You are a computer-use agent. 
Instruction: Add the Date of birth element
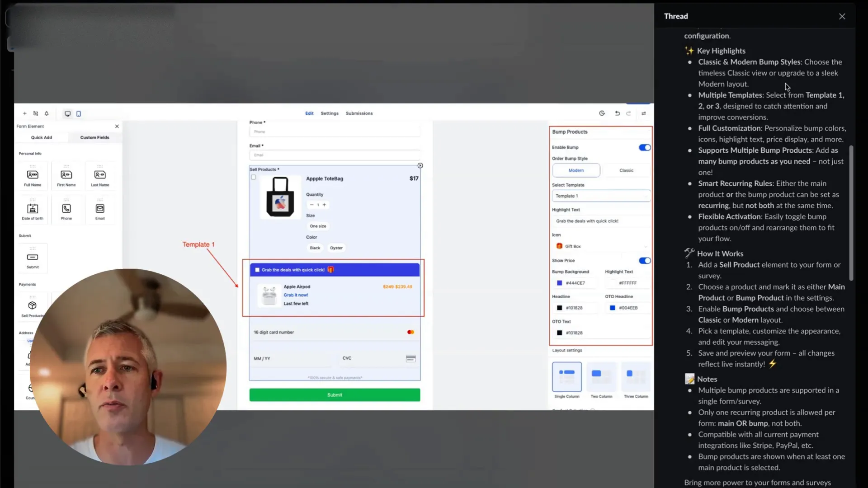[33, 210]
